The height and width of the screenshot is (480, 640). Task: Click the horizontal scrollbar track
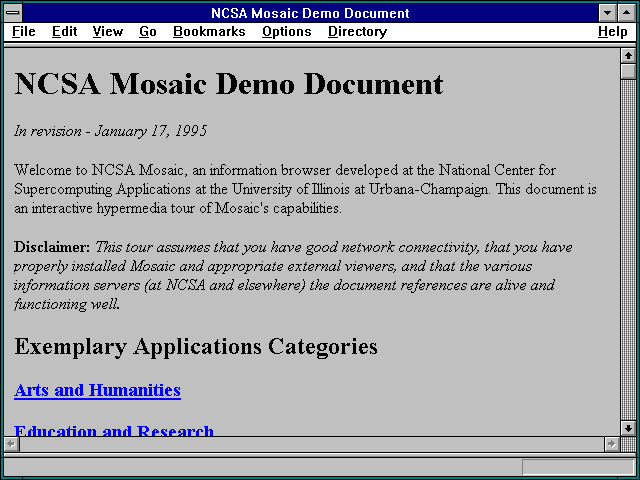click(311, 444)
